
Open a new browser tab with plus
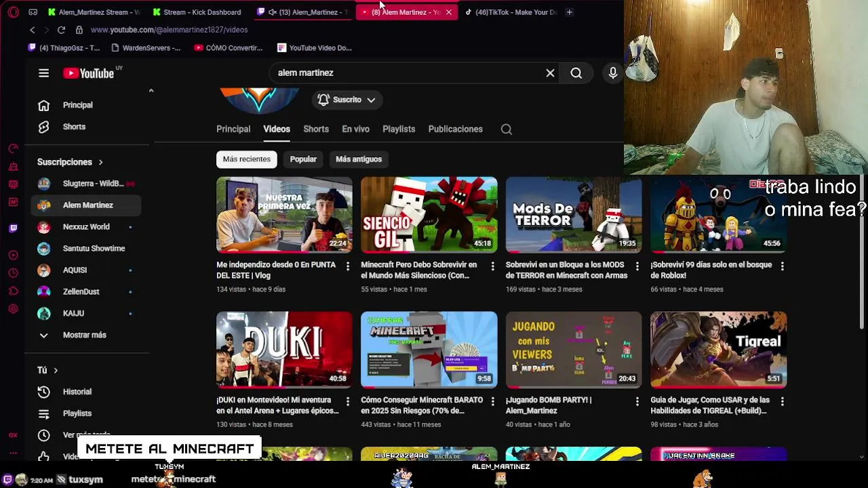pyautogui.click(x=569, y=12)
